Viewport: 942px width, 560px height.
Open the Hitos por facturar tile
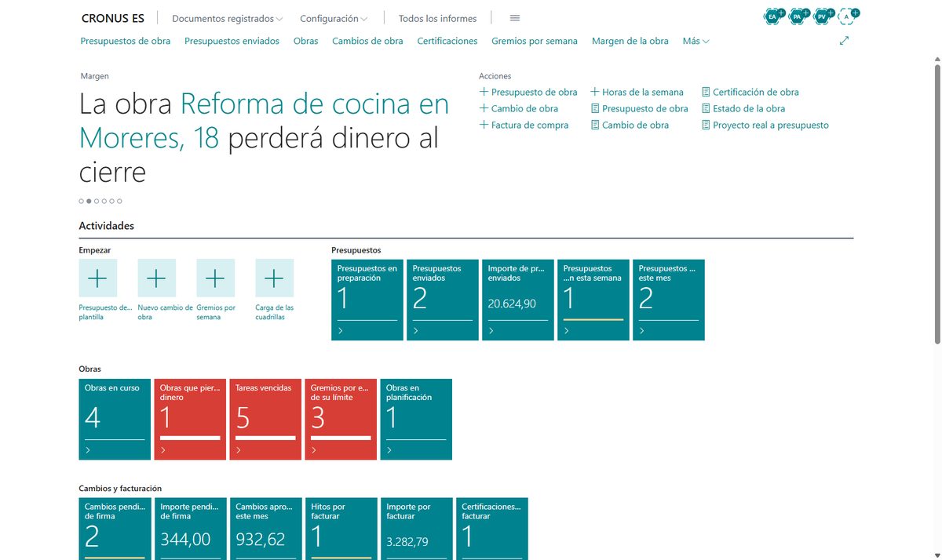(341, 529)
